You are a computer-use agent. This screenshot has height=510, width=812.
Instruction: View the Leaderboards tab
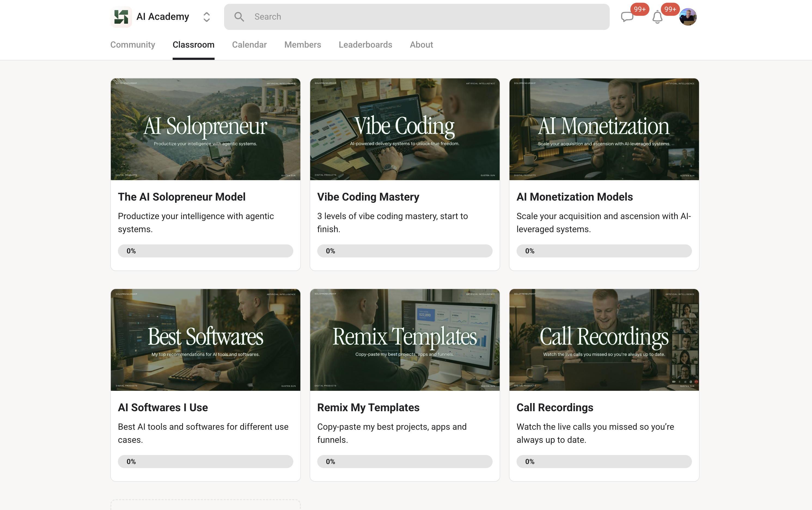(365, 44)
